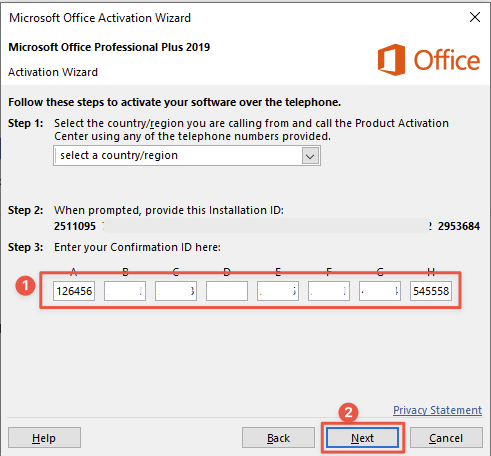Expand the country/region dropdown arrow
This screenshot has width=491, height=456.
pyautogui.click(x=310, y=156)
